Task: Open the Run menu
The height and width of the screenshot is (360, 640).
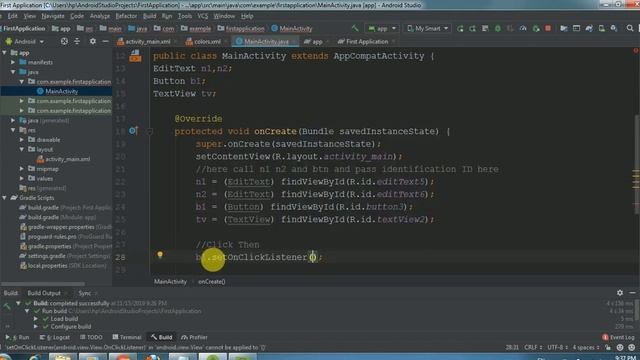Action: click(167, 16)
